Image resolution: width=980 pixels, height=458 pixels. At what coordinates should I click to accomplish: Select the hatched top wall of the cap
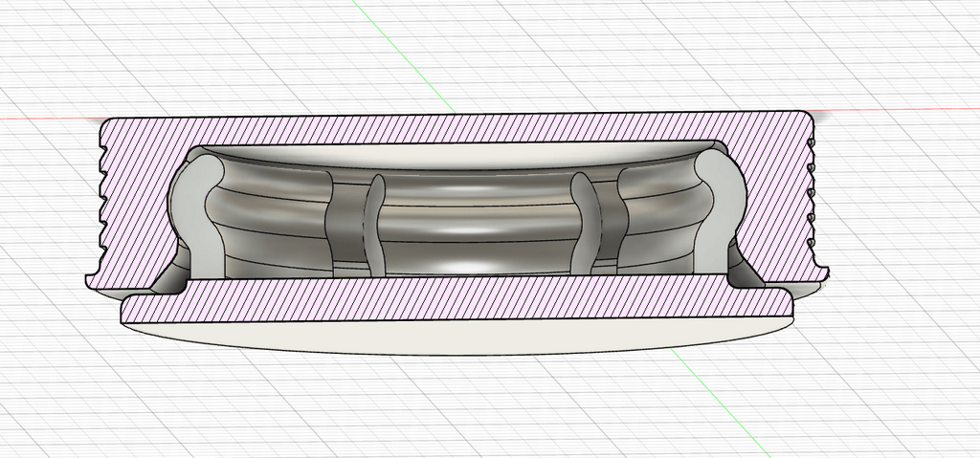tap(459, 131)
